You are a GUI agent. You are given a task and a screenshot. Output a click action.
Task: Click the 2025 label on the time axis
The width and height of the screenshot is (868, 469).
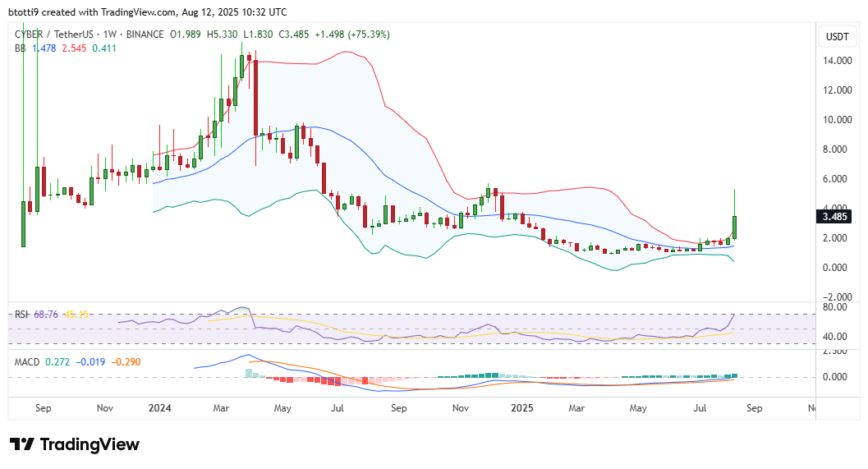[520, 407]
